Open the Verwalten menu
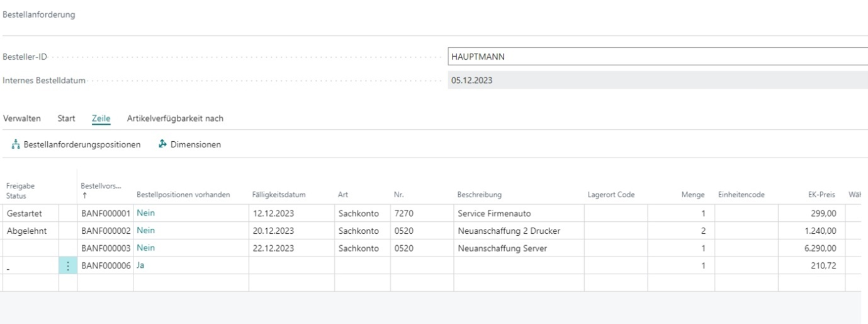The height and width of the screenshot is (324, 868). (x=22, y=118)
